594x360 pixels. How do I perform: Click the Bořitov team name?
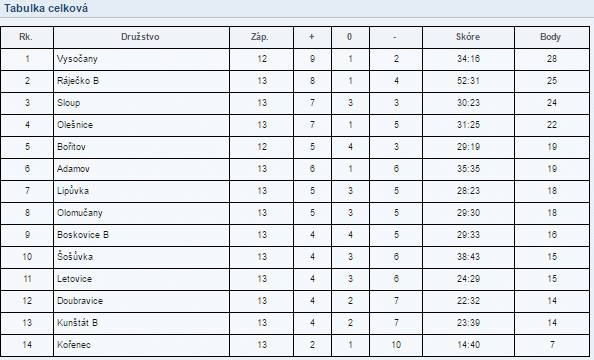[71, 147]
